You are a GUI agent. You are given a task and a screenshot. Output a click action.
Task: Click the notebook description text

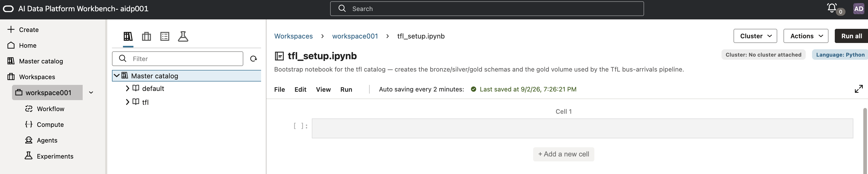479,69
